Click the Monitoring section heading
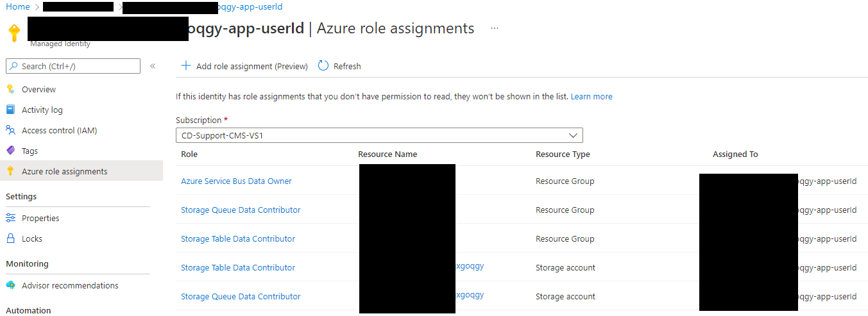Image resolution: width=868 pixels, height=316 pixels. (x=27, y=263)
